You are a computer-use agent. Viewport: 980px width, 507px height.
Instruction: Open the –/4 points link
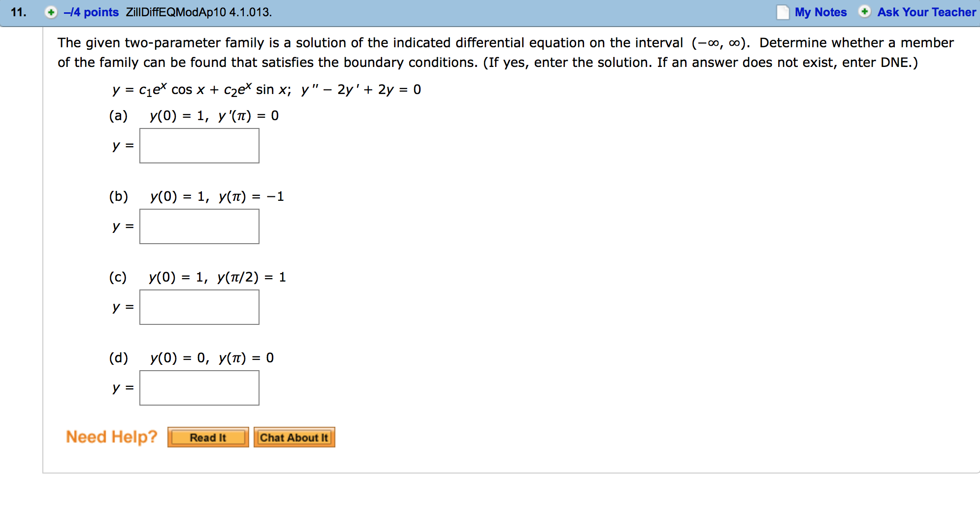[x=91, y=12]
